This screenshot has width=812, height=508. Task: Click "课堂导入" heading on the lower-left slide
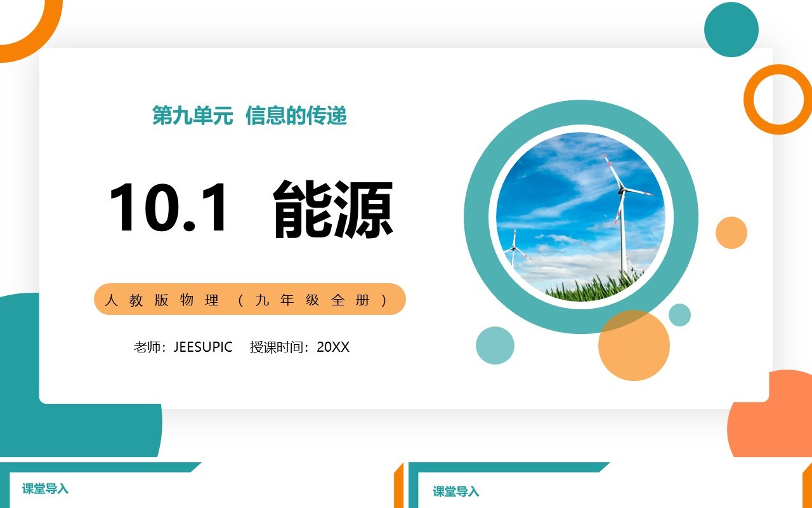[x=45, y=489]
